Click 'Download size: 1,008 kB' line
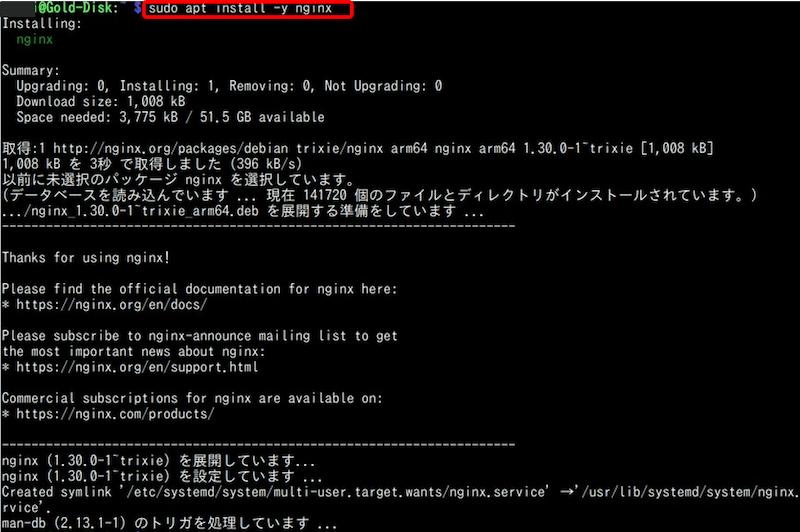The image size is (800, 532). pyautogui.click(x=101, y=102)
